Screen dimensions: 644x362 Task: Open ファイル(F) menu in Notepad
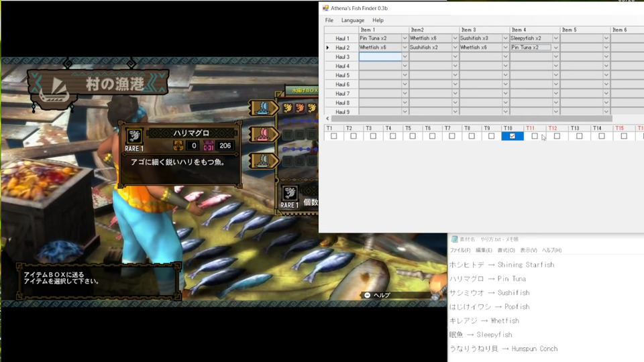460,250
